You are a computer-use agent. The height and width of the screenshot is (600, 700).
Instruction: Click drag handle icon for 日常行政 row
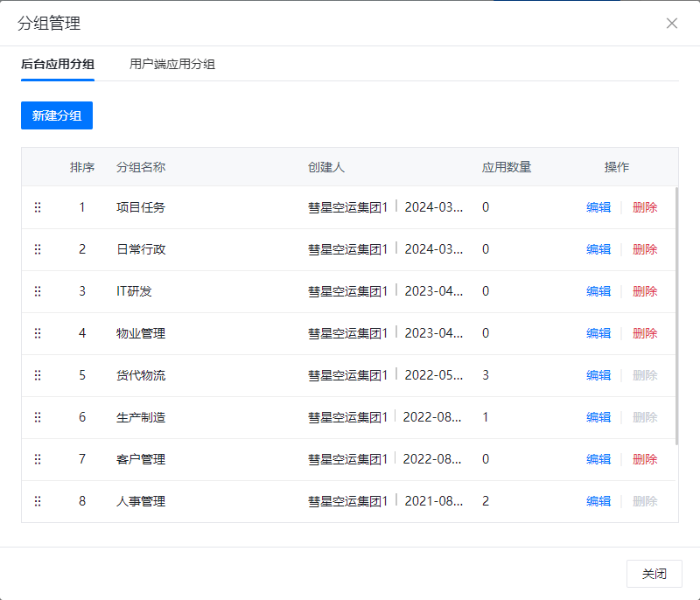coord(38,249)
